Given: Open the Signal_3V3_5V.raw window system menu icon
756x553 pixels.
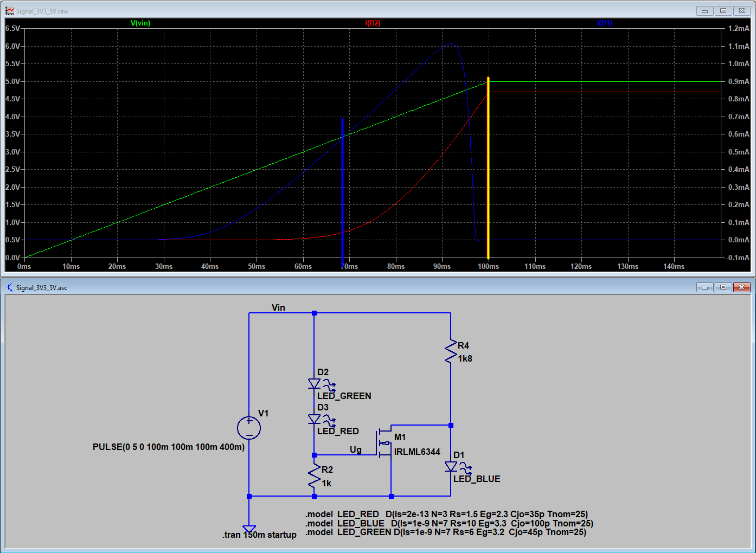Looking at the screenshot, I should click(x=10, y=11).
